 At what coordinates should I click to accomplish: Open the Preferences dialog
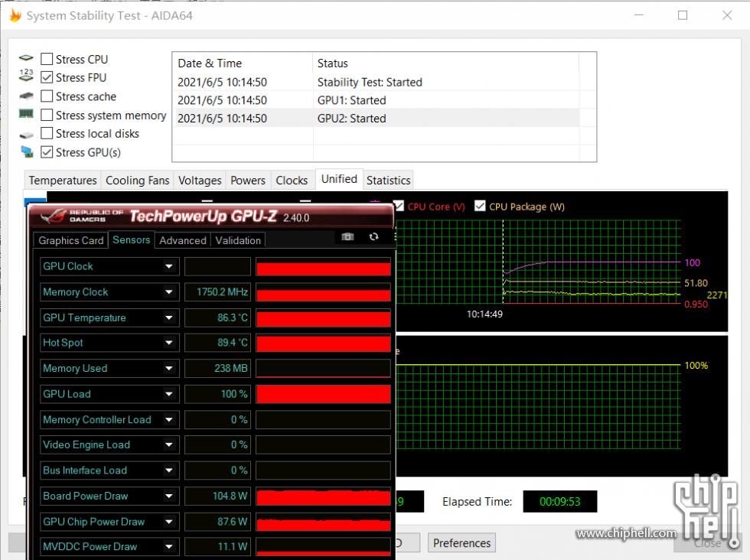[x=461, y=542]
